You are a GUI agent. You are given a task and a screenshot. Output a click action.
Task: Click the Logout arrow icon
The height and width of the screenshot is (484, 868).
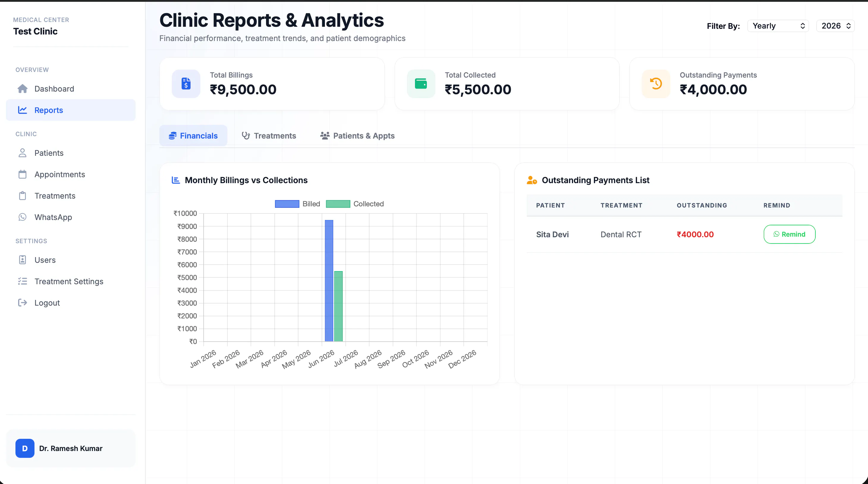23,303
